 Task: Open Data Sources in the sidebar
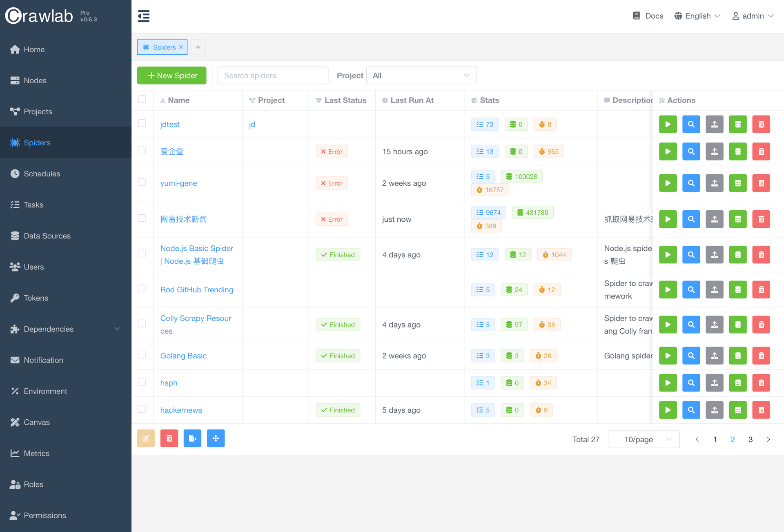pos(47,236)
